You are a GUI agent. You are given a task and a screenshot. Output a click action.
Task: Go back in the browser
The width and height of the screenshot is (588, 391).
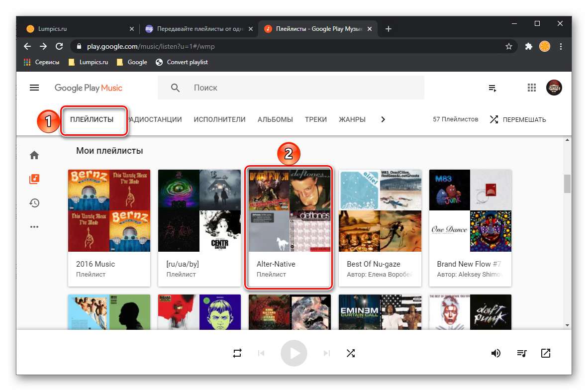point(27,46)
